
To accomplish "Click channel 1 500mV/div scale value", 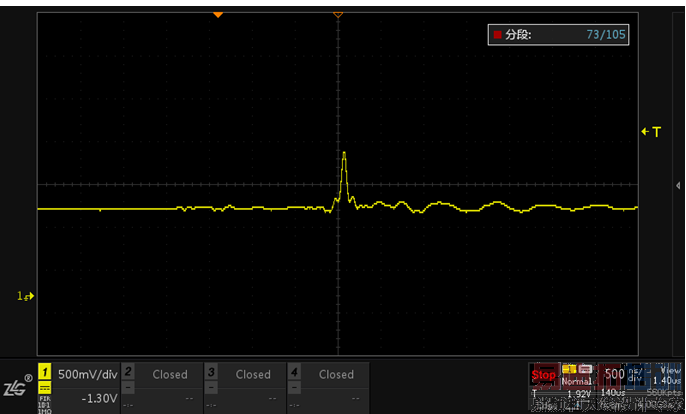I will [88, 374].
